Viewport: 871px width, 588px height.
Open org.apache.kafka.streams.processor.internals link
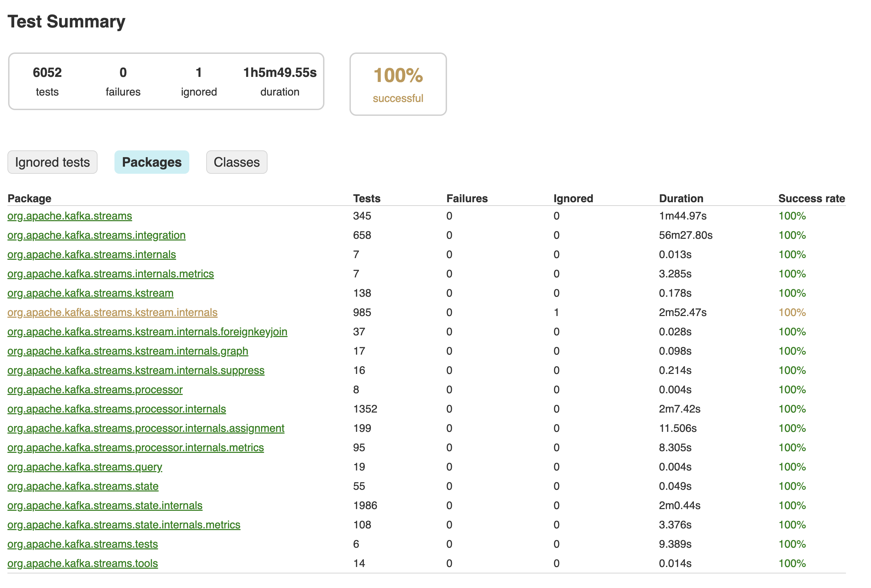point(116,409)
